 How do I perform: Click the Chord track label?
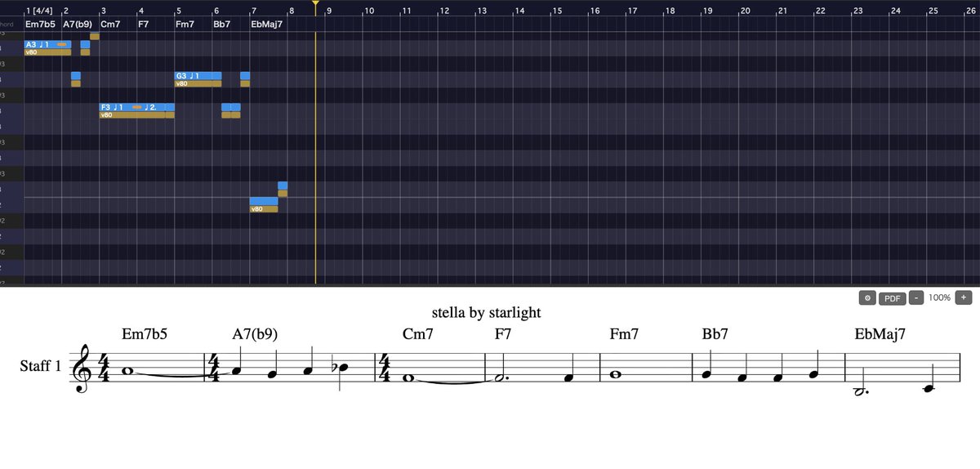pos(7,25)
